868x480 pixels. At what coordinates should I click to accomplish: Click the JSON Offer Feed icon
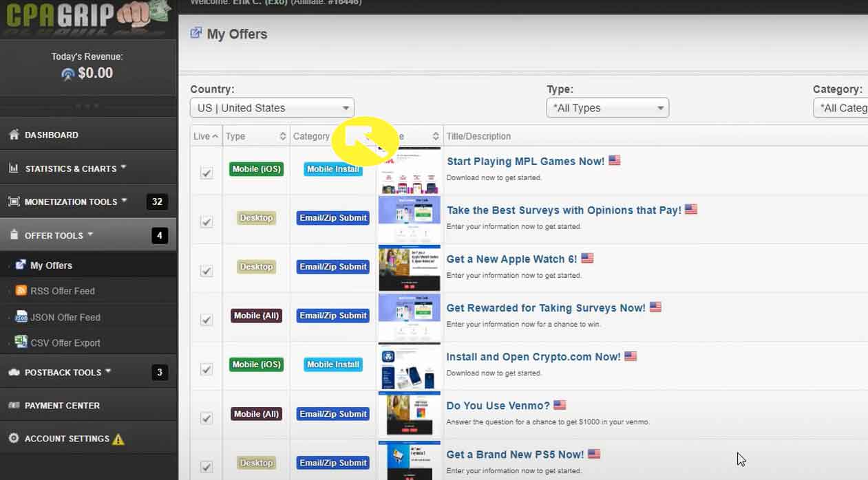pyautogui.click(x=21, y=316)
